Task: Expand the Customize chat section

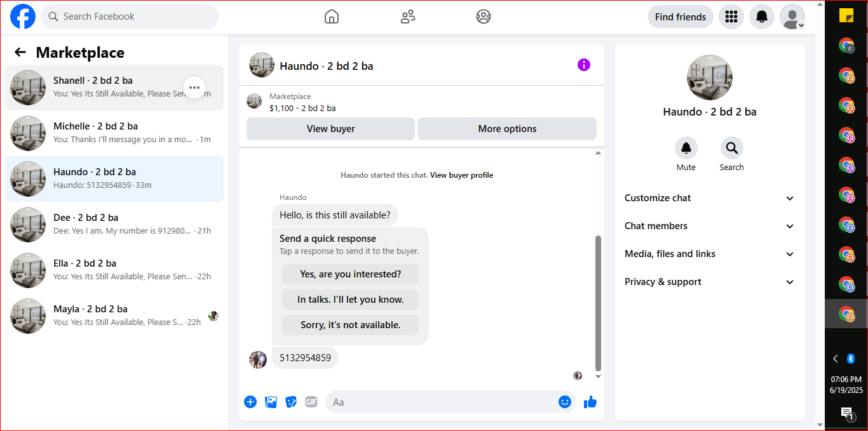Action: (x=710, y=198)
